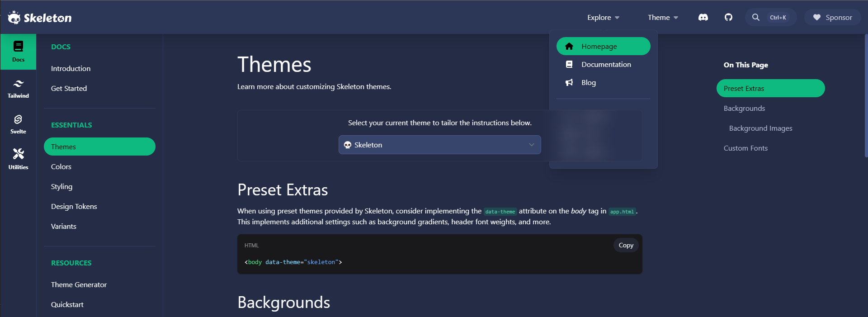Open the Colors docs page
The height and width of the screenshot is (317, 868).
tap(99, 166)
